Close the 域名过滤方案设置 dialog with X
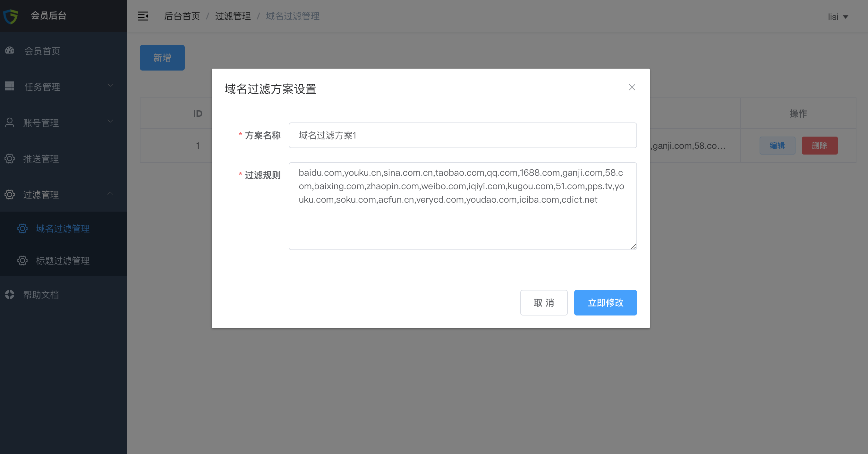 (632, 87)
